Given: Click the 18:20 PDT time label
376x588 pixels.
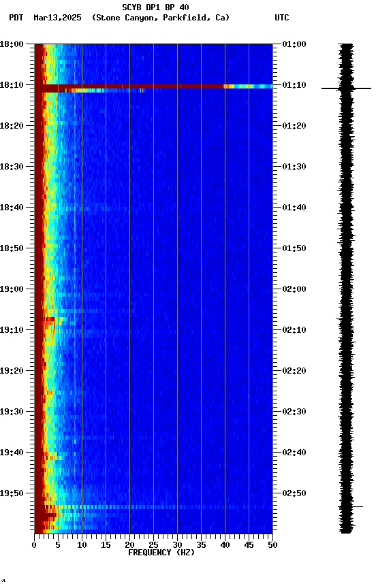Looking at the screenshot, I should (x=12, y=126).
